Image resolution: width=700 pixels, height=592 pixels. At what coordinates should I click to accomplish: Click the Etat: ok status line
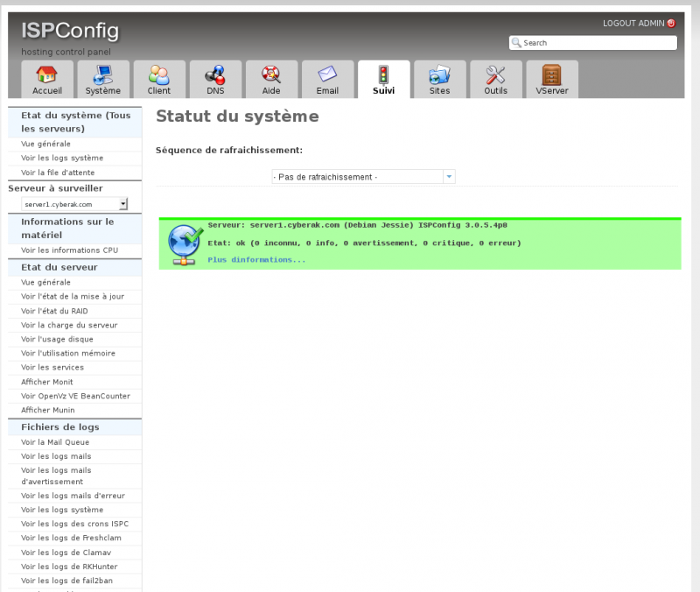click(364, 243)
